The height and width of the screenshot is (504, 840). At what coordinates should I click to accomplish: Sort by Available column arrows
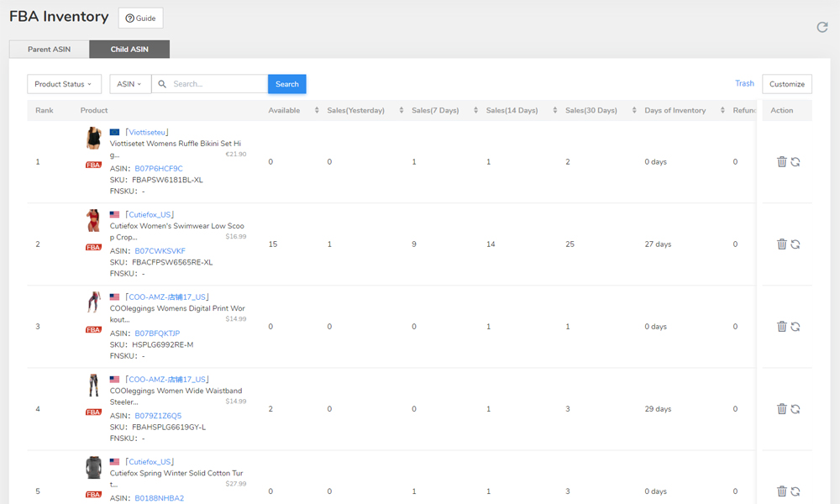[x=317, y=111]
